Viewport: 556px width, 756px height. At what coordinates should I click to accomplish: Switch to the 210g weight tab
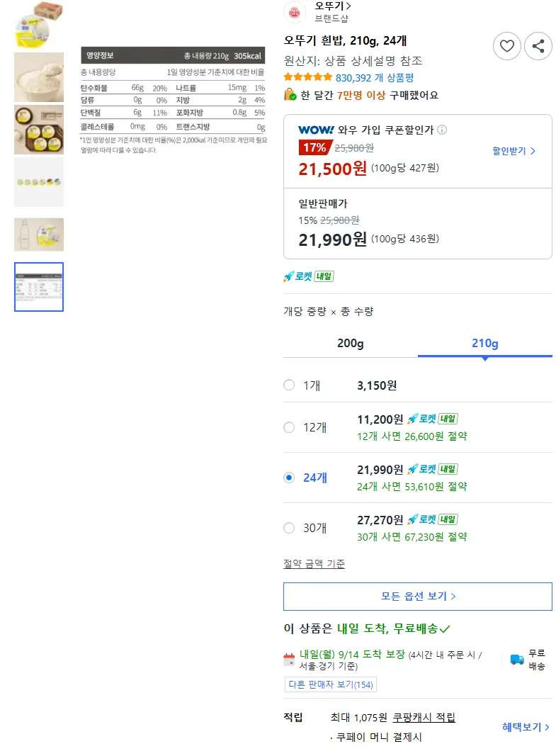click(484, 344)
